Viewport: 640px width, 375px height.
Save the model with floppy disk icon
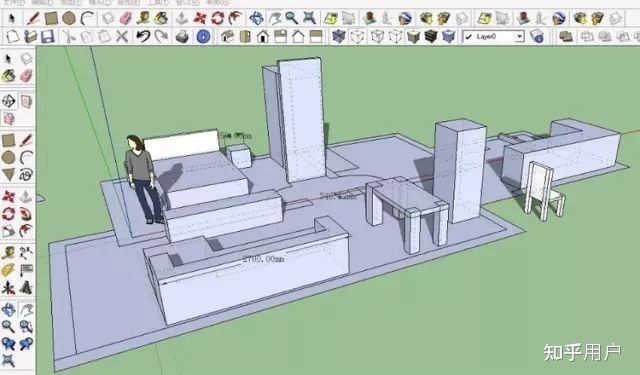click(x=48, y=37)
